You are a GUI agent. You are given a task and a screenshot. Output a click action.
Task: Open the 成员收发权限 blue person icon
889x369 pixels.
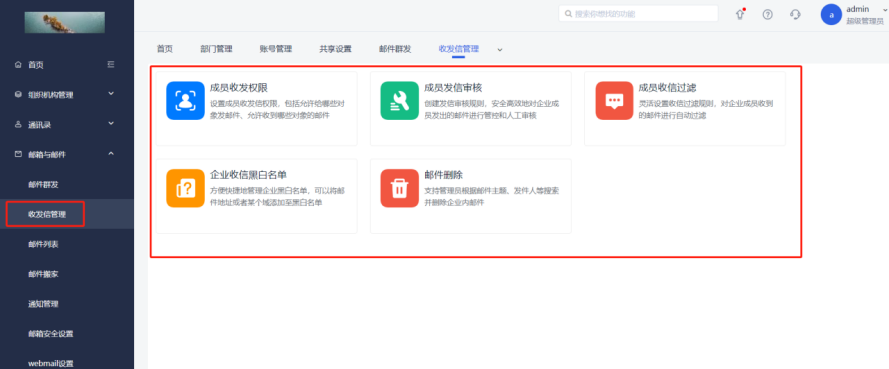[x=185, y=101]
